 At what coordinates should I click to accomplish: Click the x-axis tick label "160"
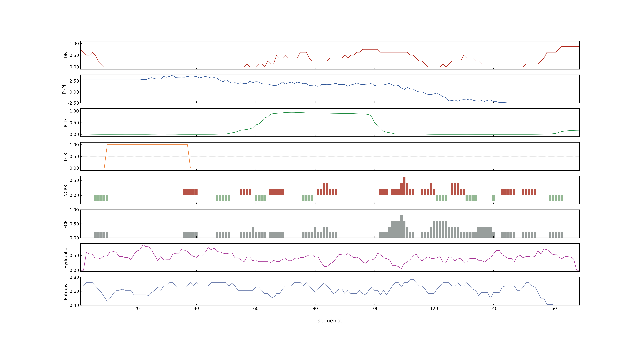tap(553, 309)
